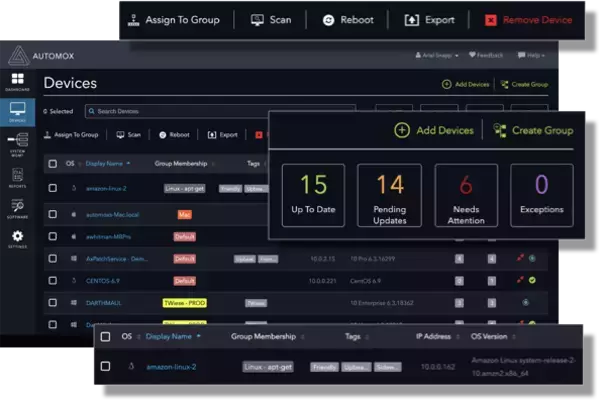Toggle the select-all checkbox in table header
The height and width of the screenshot is (400, 600).
click(52, 163)
